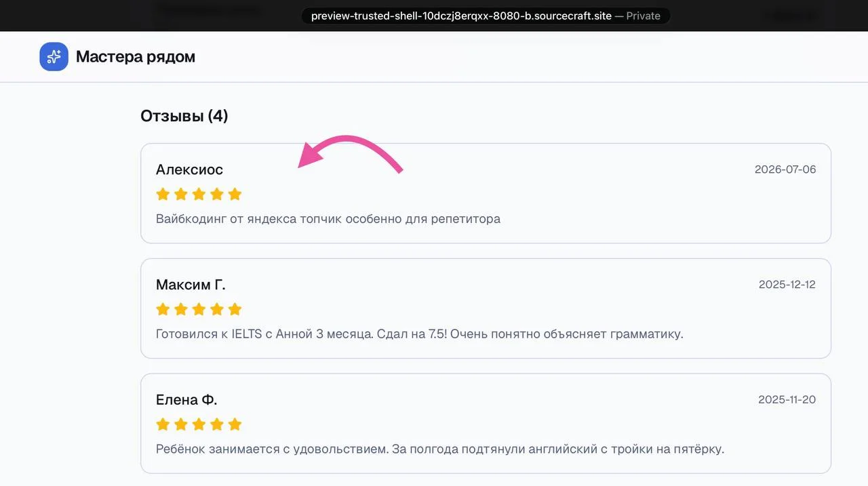Click the second star in Елена Ф.'s review

tap(181, 425)
